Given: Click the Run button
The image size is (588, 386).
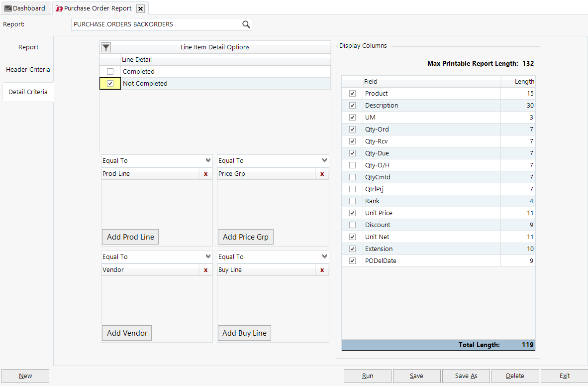Looking at the screenshot, I should [368, 376].
